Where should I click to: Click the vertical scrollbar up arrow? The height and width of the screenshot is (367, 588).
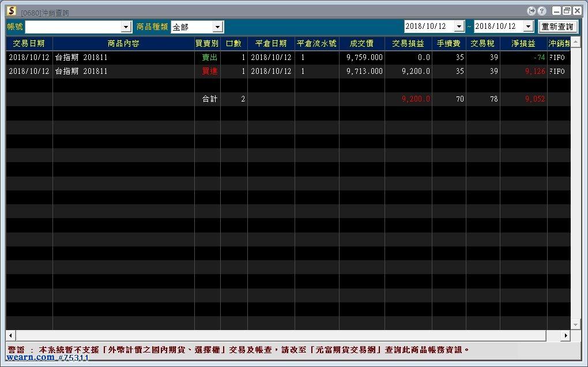tap(576, 42)
